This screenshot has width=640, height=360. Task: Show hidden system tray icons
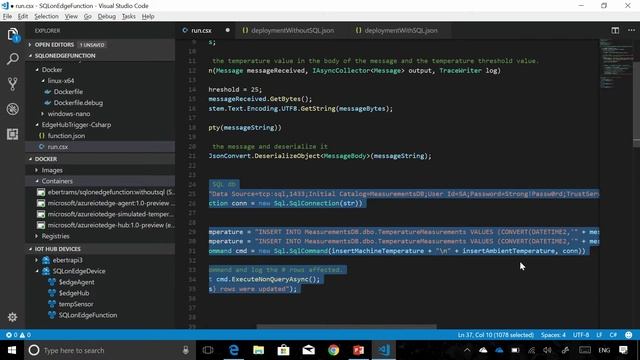467,350
